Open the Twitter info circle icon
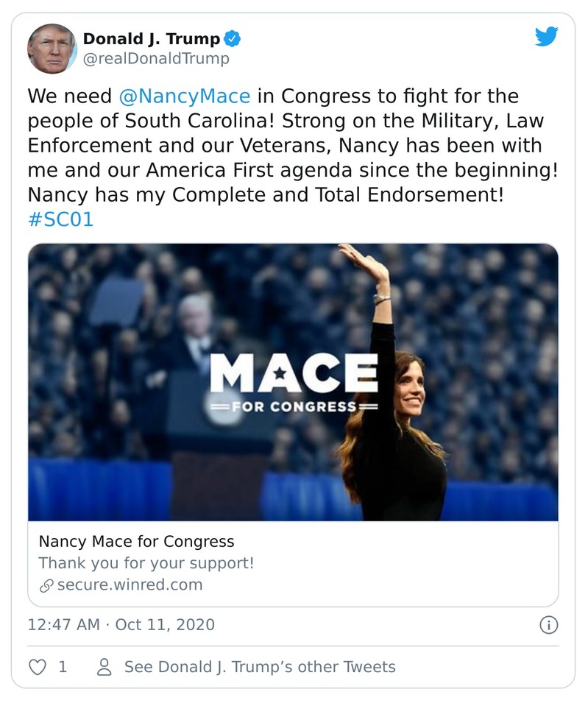Image resolution: width=588 pixels, height=703 pixels. point(548,625)
